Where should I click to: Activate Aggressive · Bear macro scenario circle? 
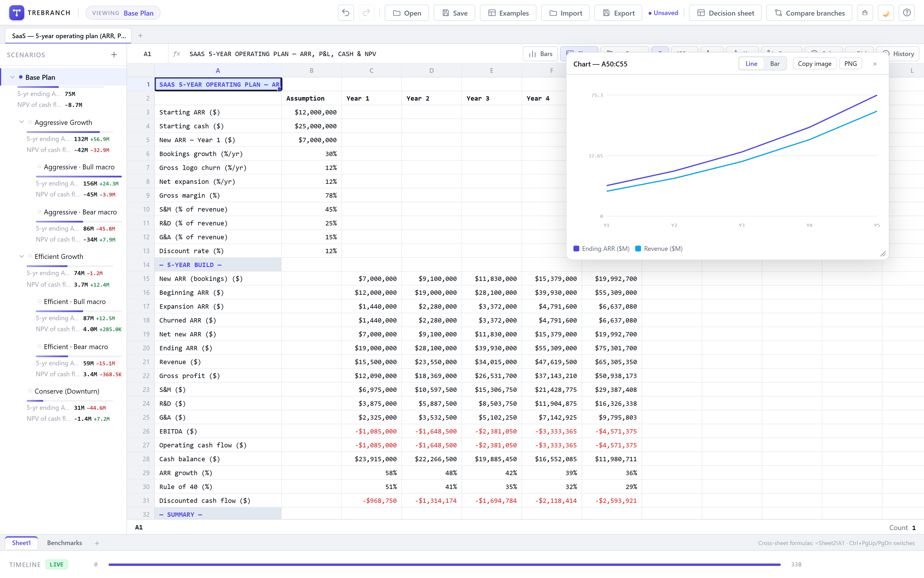(x=39, y=212)
